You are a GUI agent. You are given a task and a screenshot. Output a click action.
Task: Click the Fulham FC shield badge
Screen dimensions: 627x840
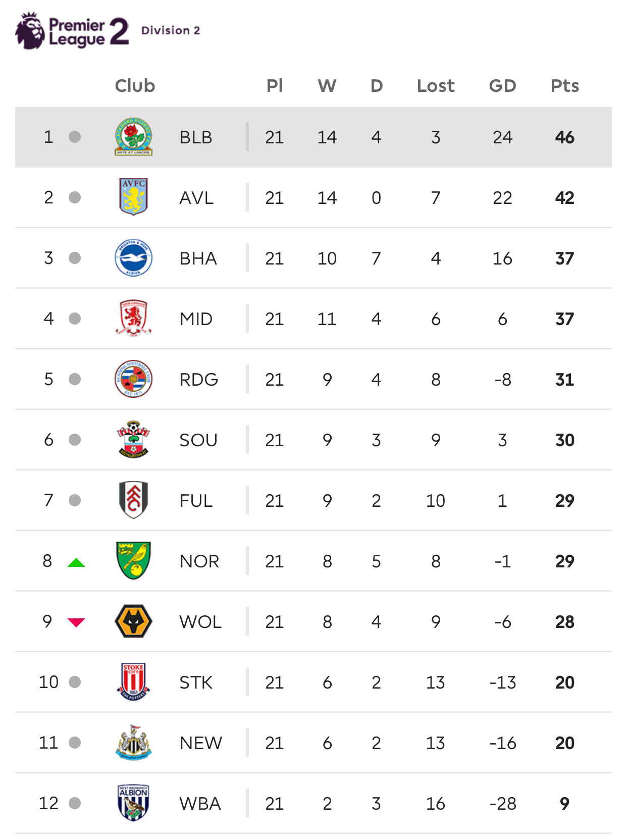pyautogui.click(x=133, y=500)
